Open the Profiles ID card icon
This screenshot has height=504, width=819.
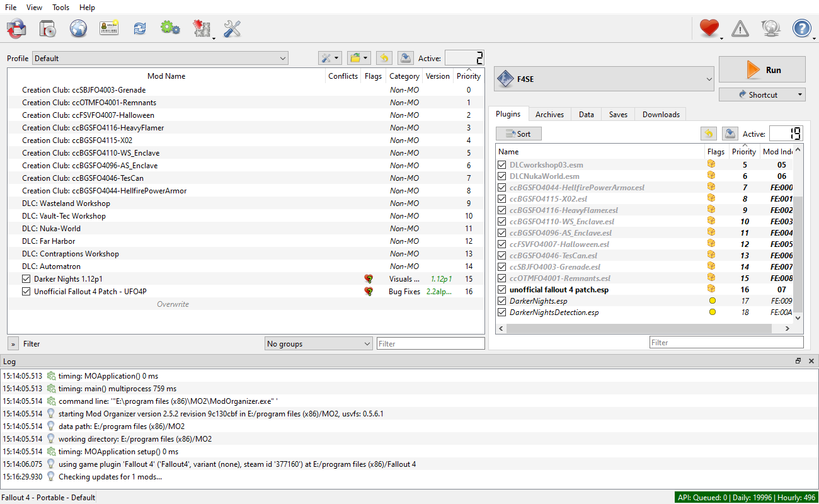109,28
